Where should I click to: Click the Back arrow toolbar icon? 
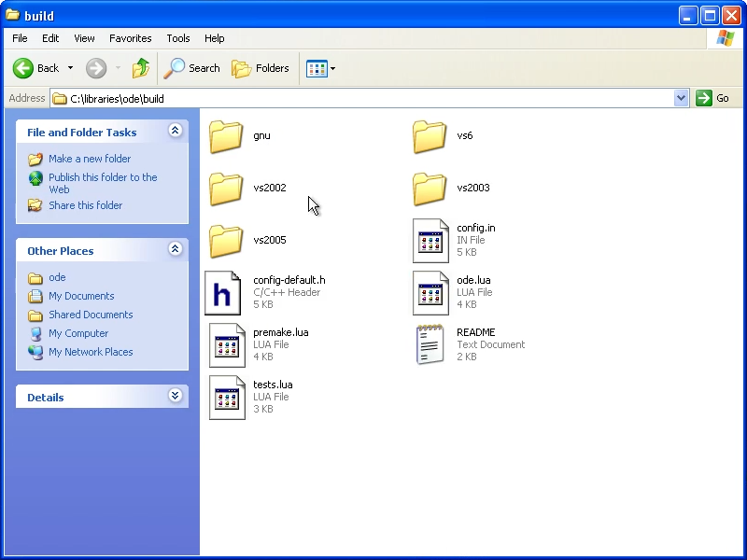(x=23, y=68)
